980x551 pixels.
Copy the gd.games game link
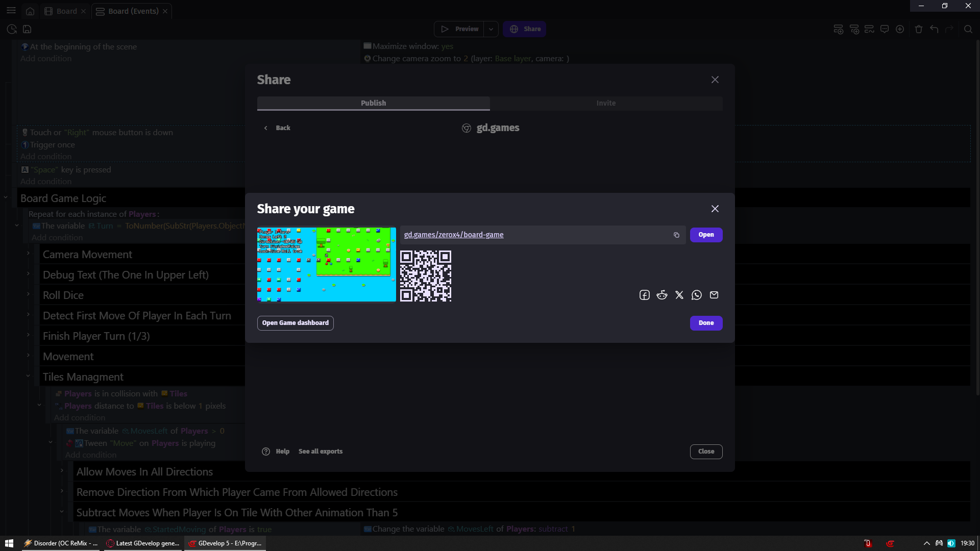[676, 235]
